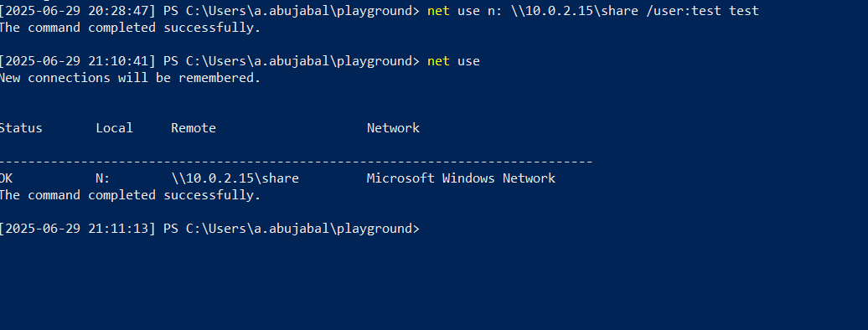Click the 20:28:47 timestamp in the prompt
This screenshot has width=868, height=330.
point(118,11)
